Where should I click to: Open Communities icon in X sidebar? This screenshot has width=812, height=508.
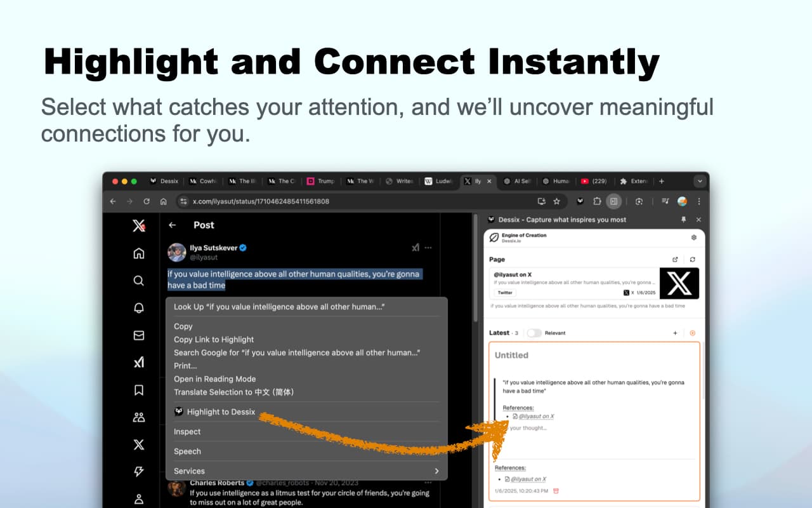pyautogui.click(x=138, y=417)
